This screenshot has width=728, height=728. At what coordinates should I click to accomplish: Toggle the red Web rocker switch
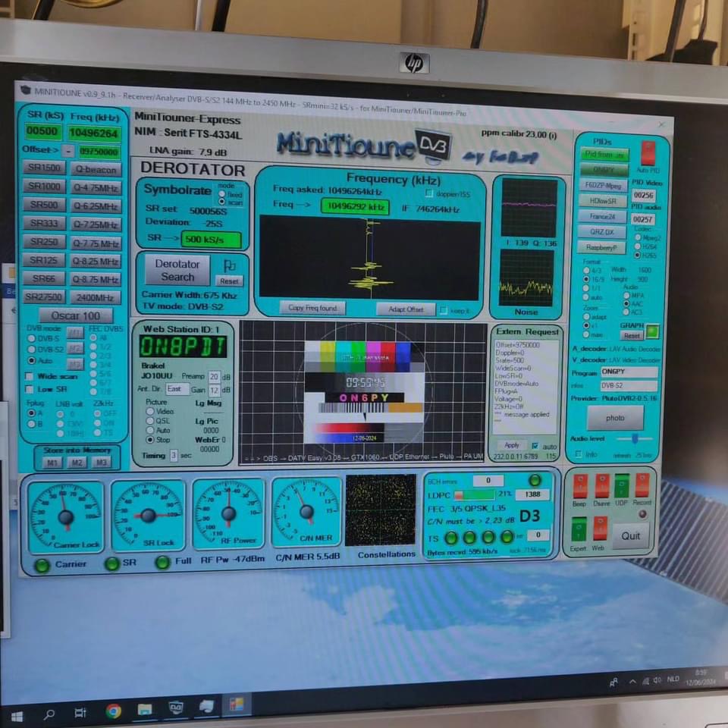599,529
